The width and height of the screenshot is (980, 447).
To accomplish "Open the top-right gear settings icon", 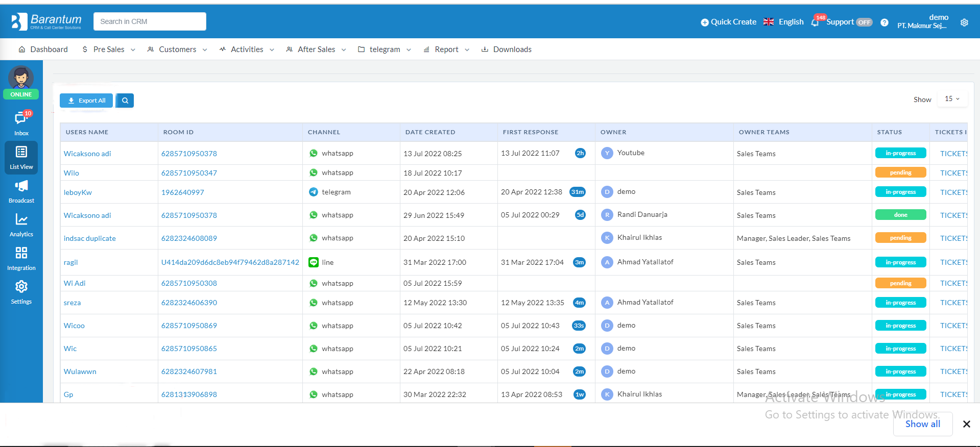I will click(964, 22).
